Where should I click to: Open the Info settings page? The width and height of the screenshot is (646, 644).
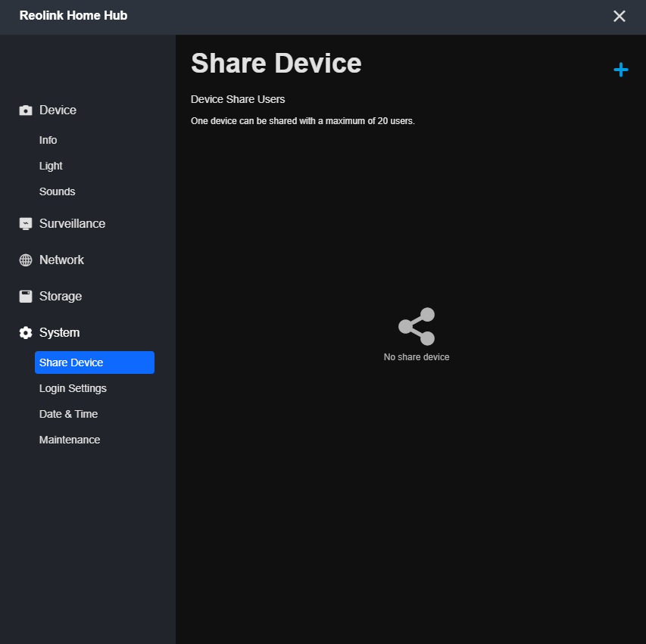(x=48, y=140)
